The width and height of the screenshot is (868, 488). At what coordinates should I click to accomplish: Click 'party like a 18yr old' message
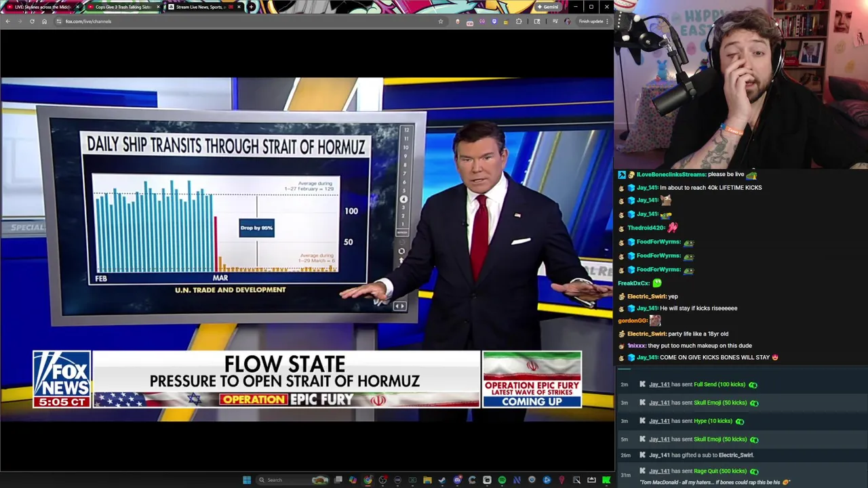click(x=698, y=333)
